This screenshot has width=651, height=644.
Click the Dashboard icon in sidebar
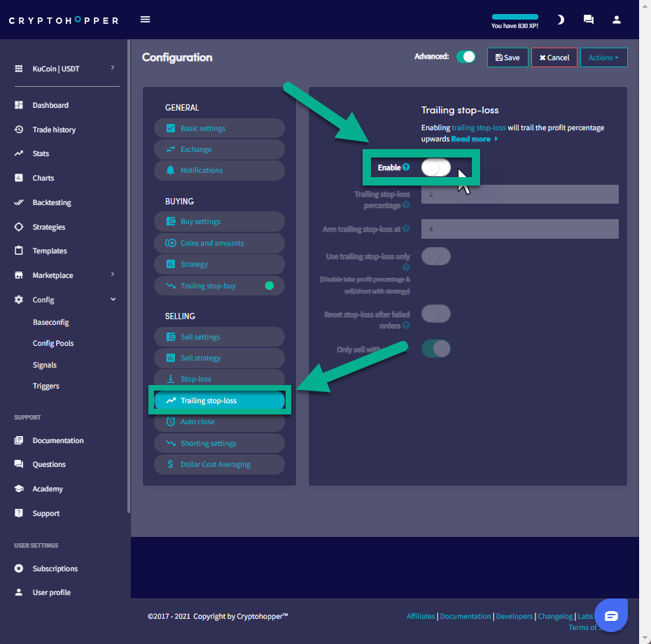coord(19,105)
